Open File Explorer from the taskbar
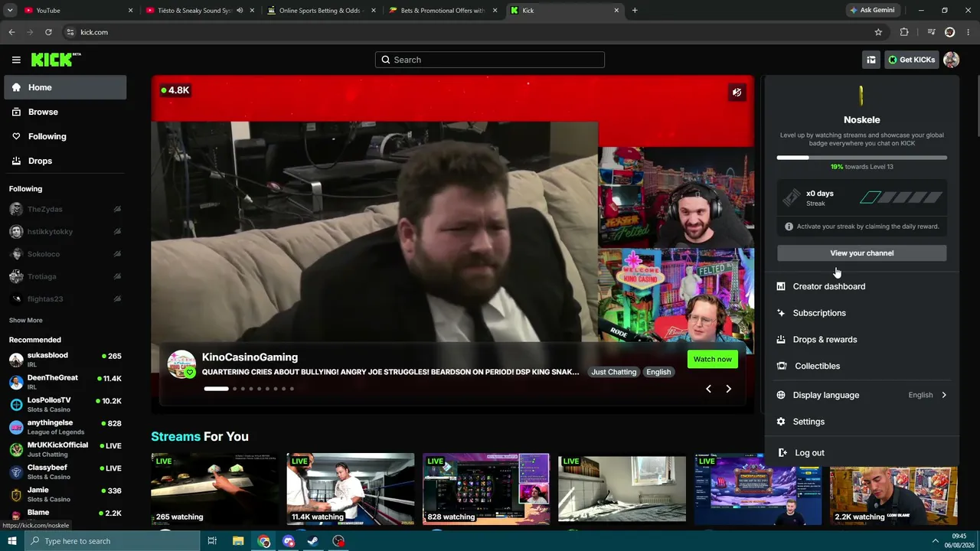This screenshot has width=980, height=551. pyautogui.click(x=238, y=541)
